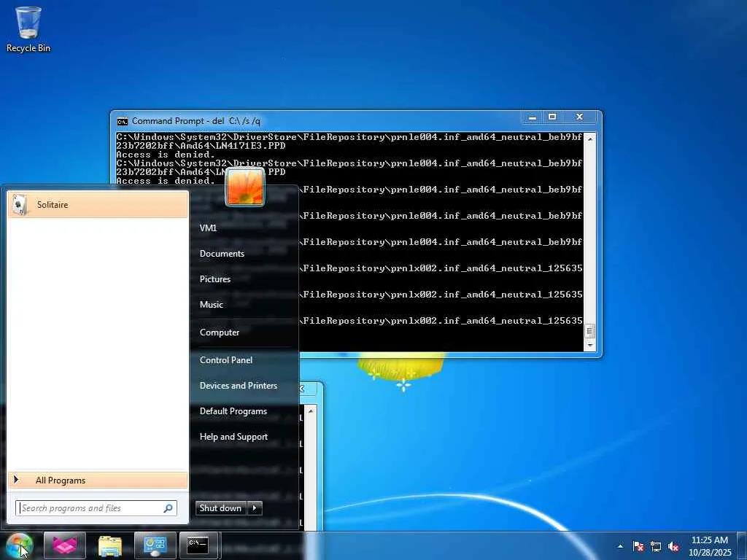Viewport: 747px width, 560px height.
Task: Click the orange flower user account picture
Action: coord(245,187)
